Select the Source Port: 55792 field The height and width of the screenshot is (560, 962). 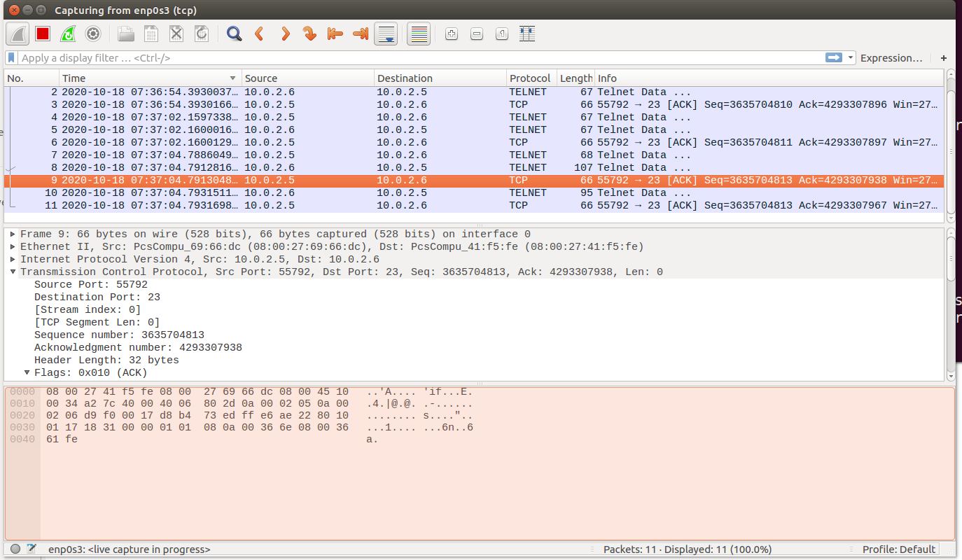coord(91,284)
